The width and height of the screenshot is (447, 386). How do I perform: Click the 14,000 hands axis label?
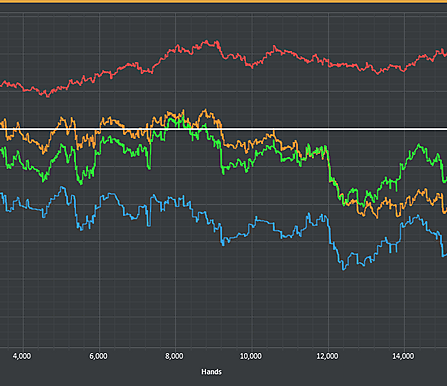403,356
